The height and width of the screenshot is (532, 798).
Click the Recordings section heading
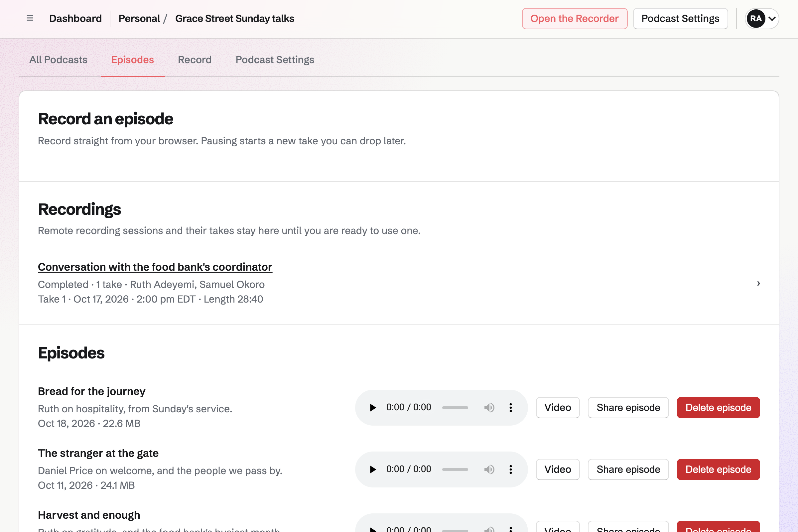[x=79, y=209]
